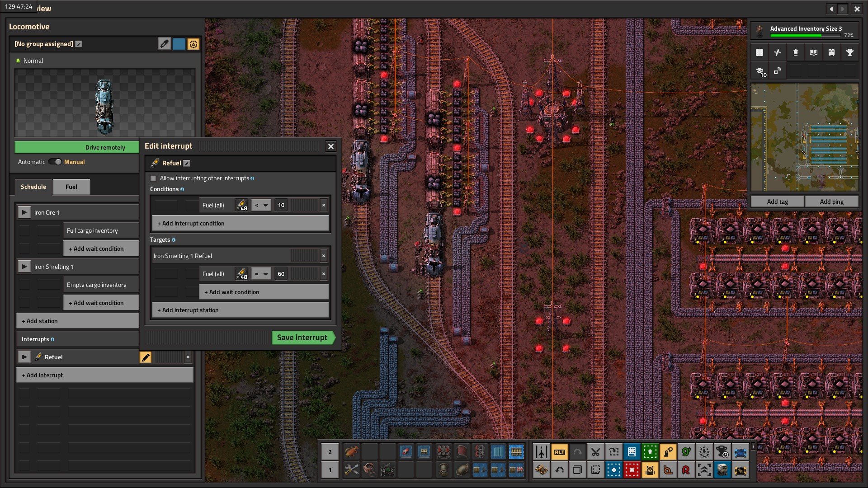Image resolution: width=868 pixels, height=488 pixels.
Task: Toggle the ALT mode shortcut button
Action: click(560, 451)
